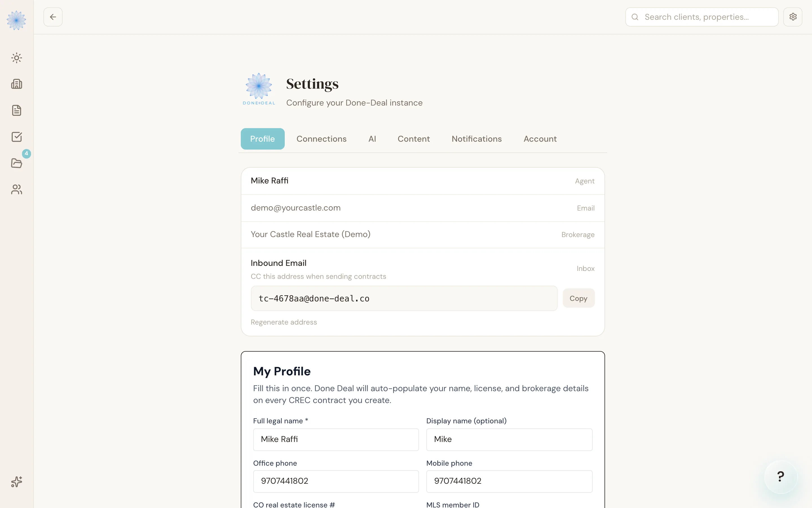Open the Notifications tab
The width and height of the screenshot is (812, 508).
(x=476, y=139)
